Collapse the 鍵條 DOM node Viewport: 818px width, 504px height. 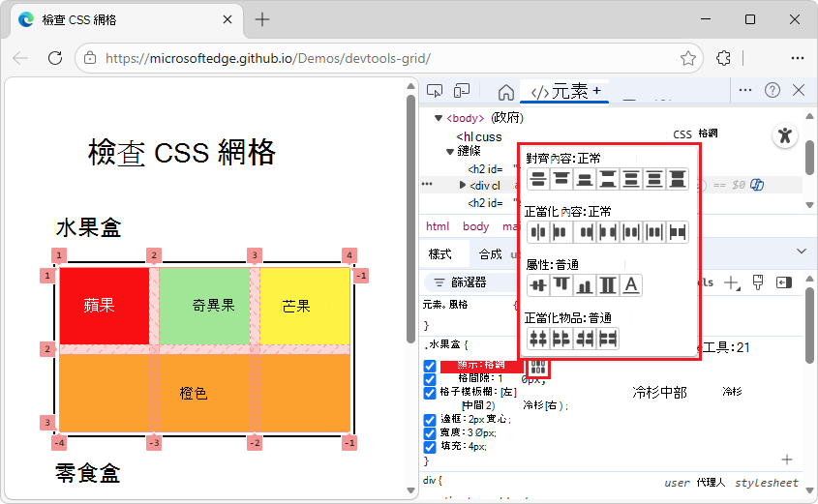pyautogui.click(x=450, y=152)
